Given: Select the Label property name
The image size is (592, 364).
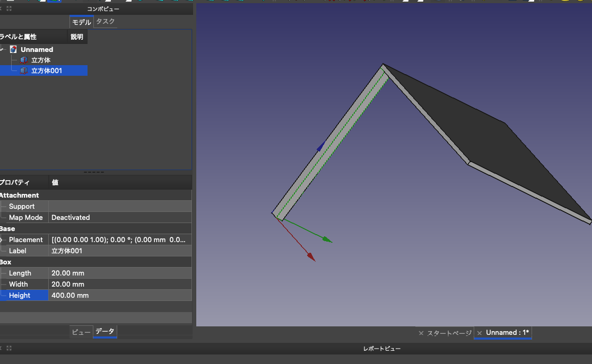Looking at the screenshot, I should click(18, 251).
